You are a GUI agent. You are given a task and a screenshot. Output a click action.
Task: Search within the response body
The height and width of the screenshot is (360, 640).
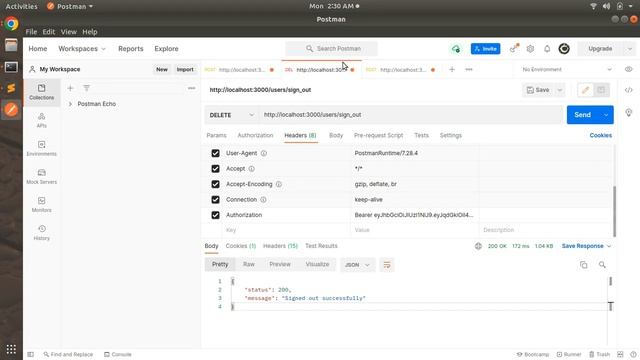[602, 265]
